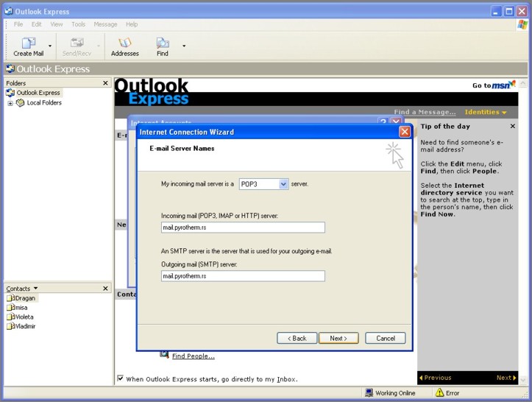Screen dimensions: 532x402
Task: Open the Tools menu
Action: click(x=78, y=24)
